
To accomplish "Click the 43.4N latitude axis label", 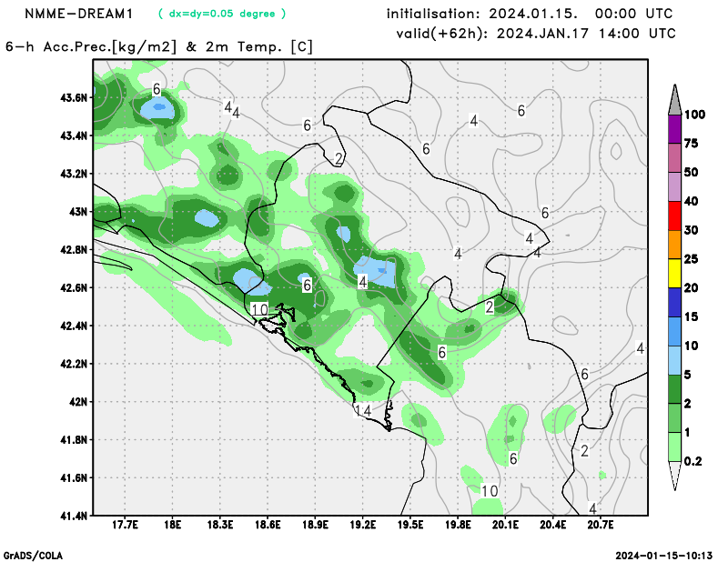I will pos(74,135).
